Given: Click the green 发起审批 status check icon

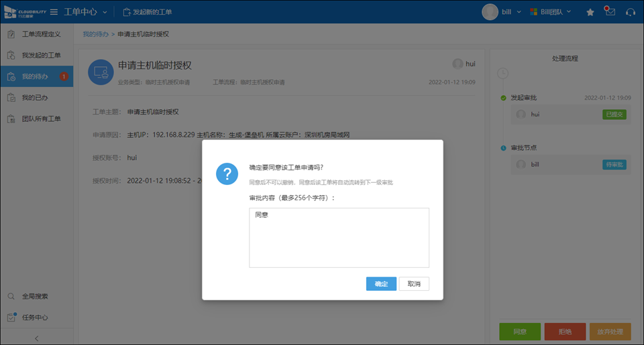Looking at the screenshot, I should pos(503,98).
